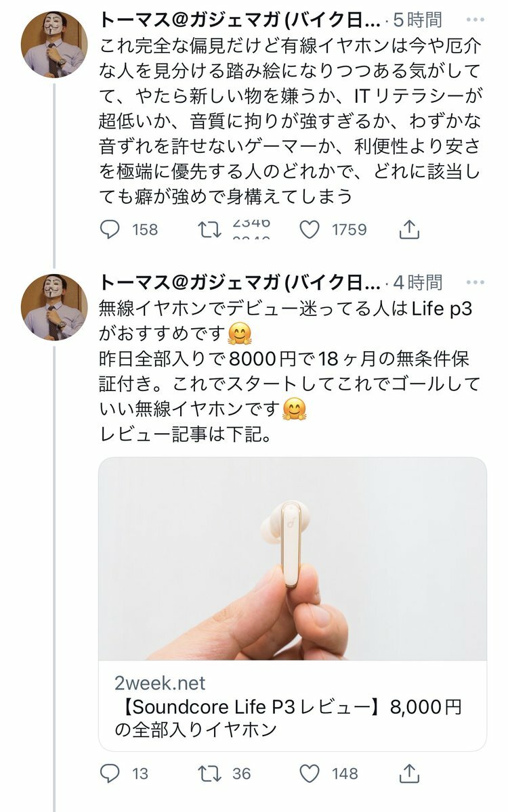
Task: Retweet the first tweet about wired earphones
Action: click(209, 230)
